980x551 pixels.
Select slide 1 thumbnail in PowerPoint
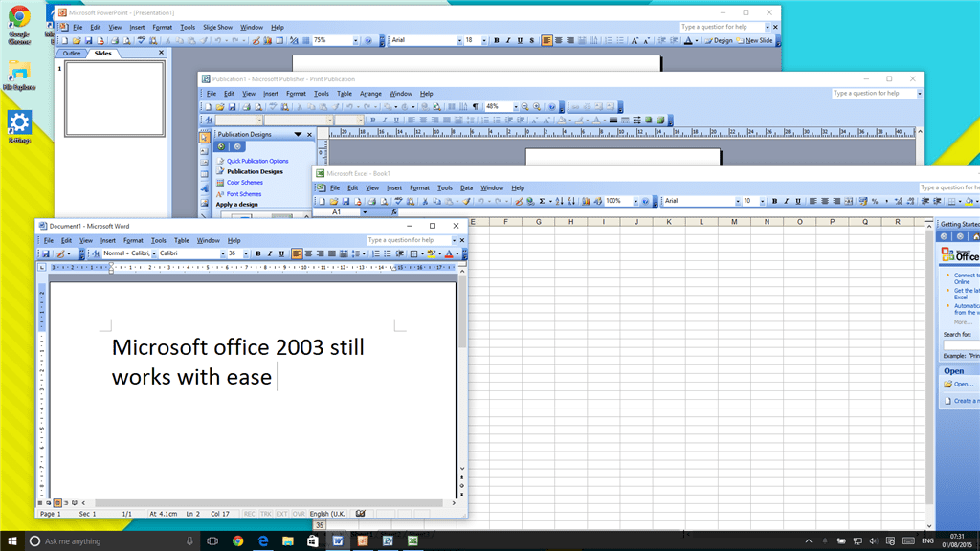tap(115, 99)
